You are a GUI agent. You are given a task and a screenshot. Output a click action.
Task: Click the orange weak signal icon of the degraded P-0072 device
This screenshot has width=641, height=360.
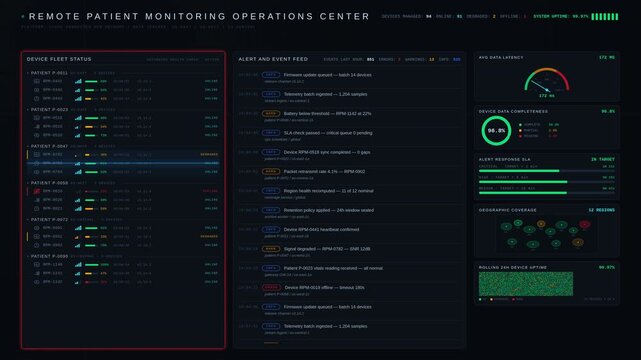pyautogui.click(x=77, y=237)
